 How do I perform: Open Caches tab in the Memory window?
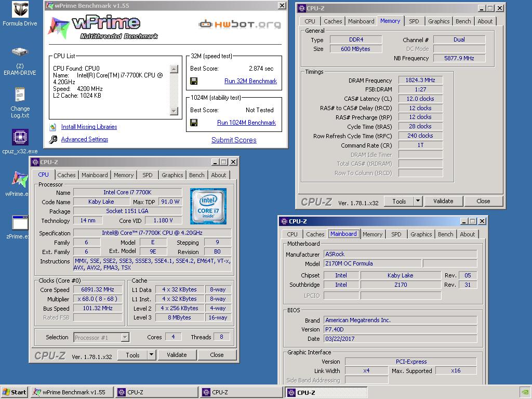(x=333, y=21)
